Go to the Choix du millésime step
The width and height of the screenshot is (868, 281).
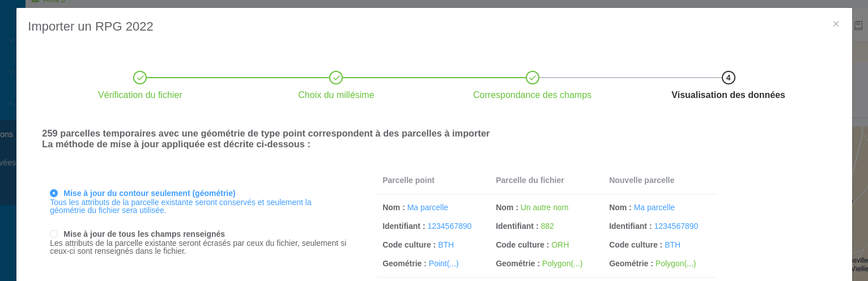[336, 95]
